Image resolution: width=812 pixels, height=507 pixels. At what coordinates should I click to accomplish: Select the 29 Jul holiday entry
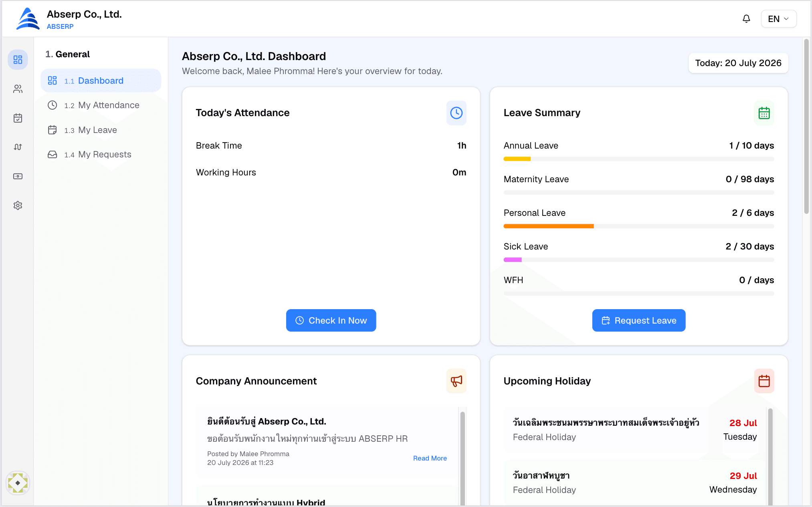pyautogui.click(x=634, y=483)
